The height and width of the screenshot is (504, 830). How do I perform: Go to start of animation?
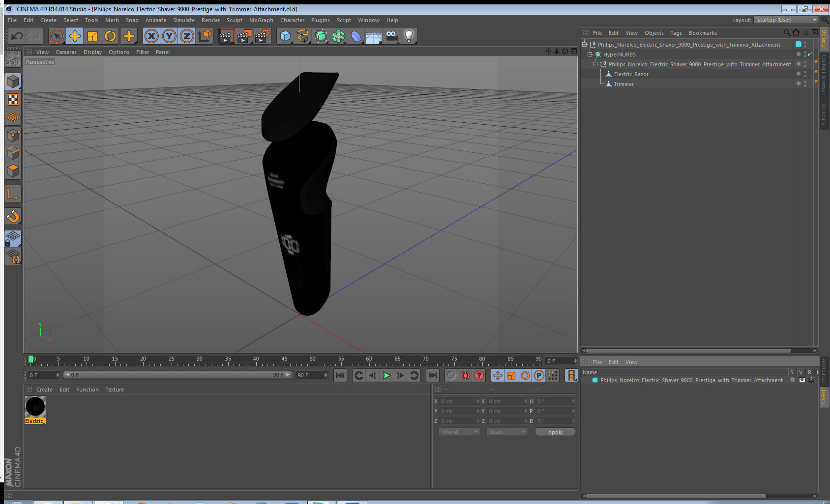click(340, 375)
